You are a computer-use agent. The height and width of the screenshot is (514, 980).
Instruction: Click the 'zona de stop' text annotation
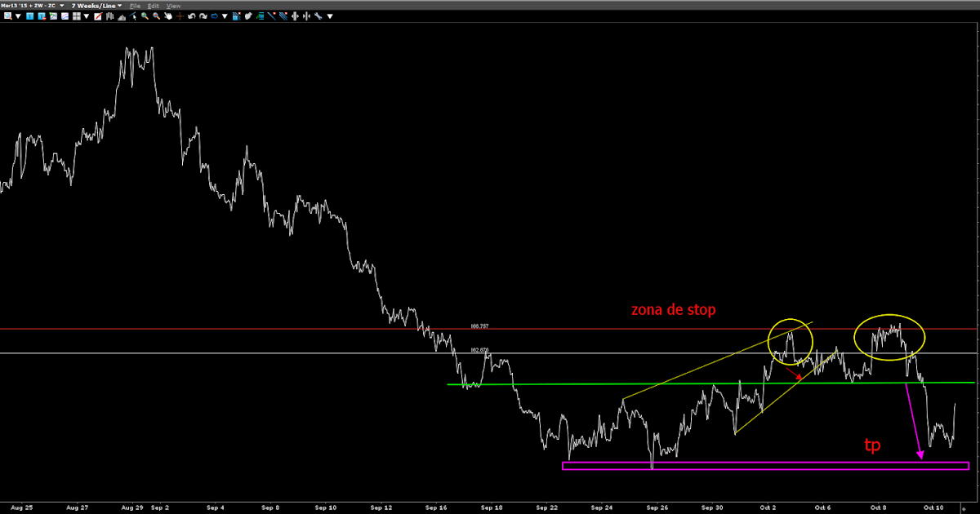(674, 310)
